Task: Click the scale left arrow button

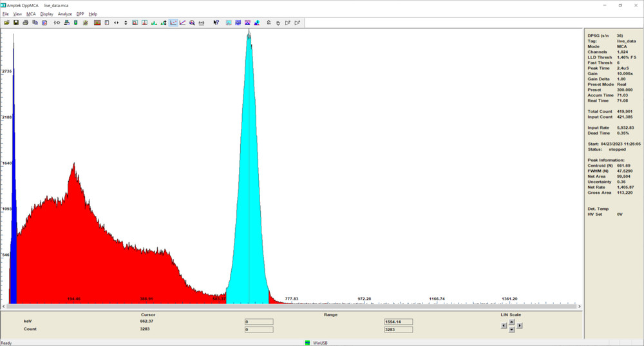Action: (504, 325)
